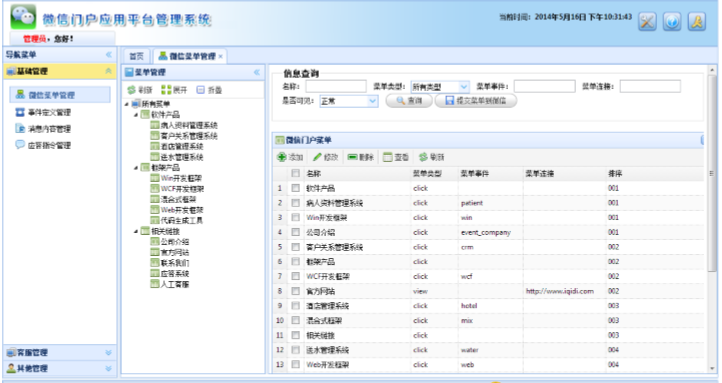Click the blue round info icon in header

[672, 22]
